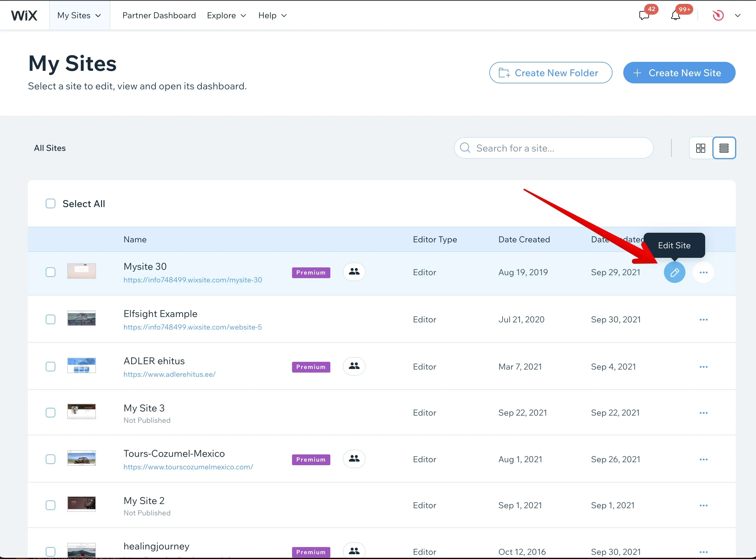This screenshot has height=559, width=756.
Task: Click the Create New Folder button
Action: [x=550, y=73]
